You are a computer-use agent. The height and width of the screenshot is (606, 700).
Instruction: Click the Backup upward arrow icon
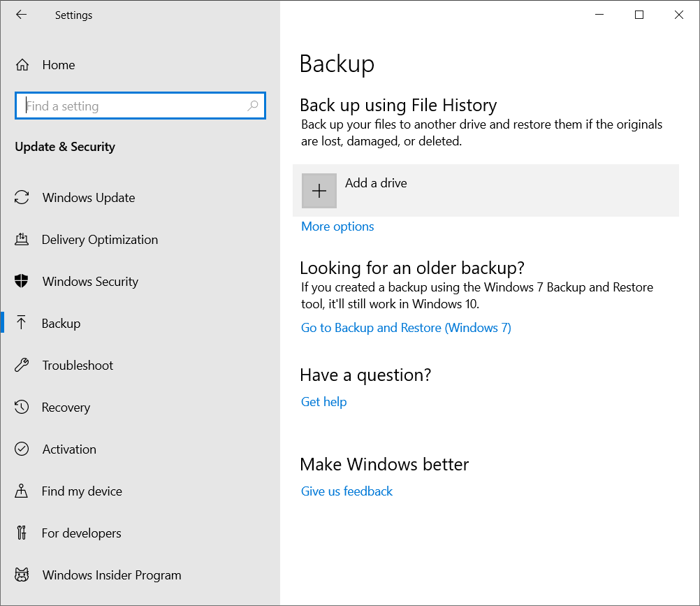pyautogui.click(x=21, y=323)
